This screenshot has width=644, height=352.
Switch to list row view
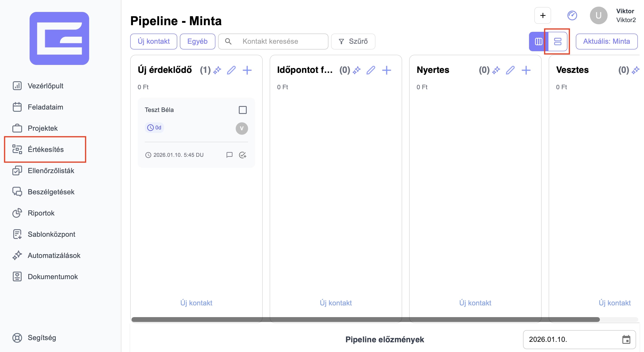[557, 42]
